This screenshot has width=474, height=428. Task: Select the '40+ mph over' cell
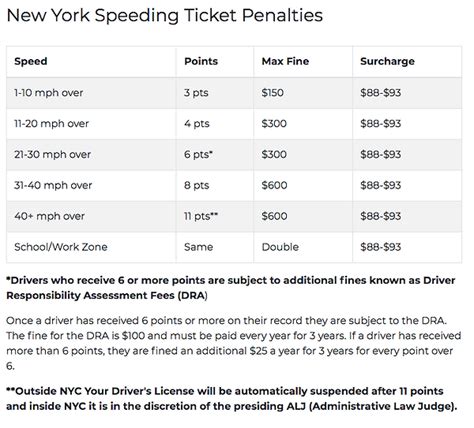49,216
